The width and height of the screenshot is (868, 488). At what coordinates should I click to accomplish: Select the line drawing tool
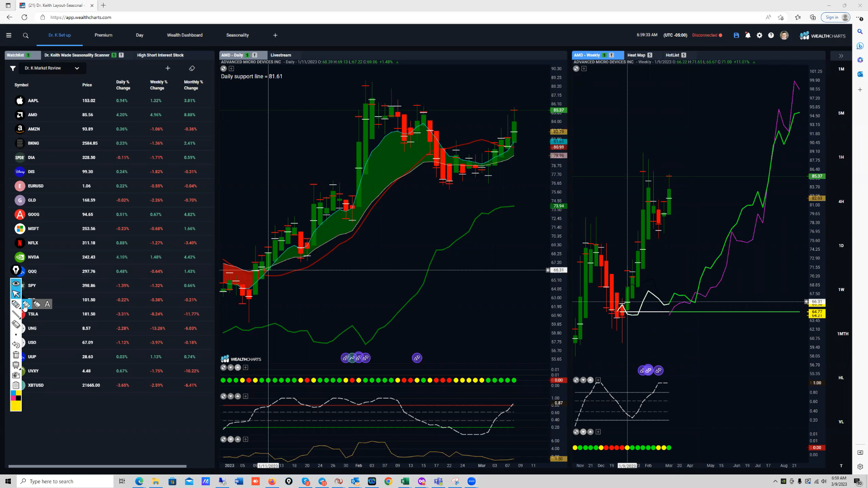click(x=16, y=314)
